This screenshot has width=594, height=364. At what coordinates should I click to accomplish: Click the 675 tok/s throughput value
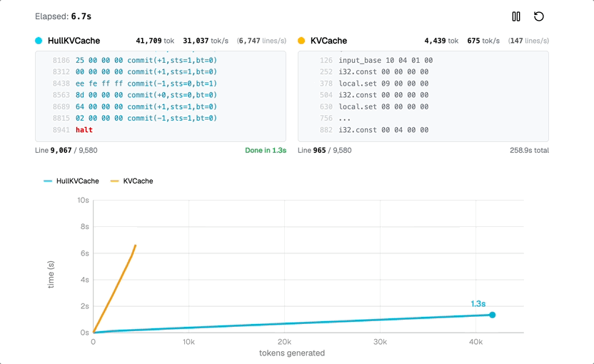click(483, 41)
